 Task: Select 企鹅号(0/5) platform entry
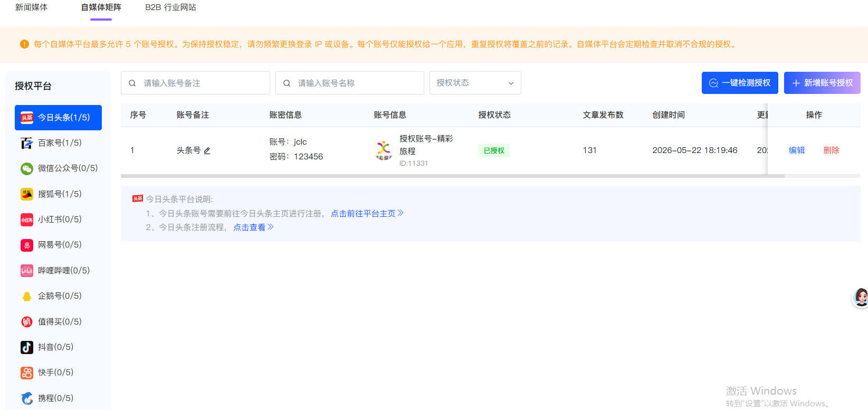pyautogui.click(x=58, y=296)
